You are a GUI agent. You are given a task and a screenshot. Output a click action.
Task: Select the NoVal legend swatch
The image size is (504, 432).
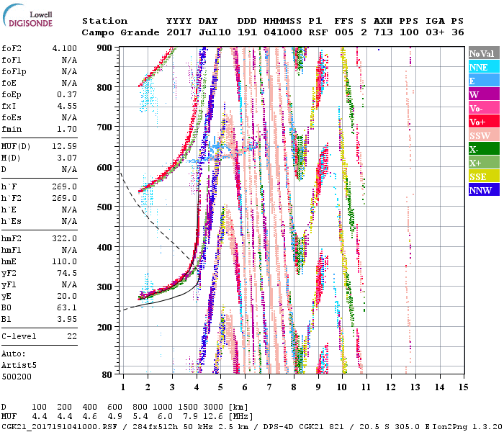coord(482,54)
